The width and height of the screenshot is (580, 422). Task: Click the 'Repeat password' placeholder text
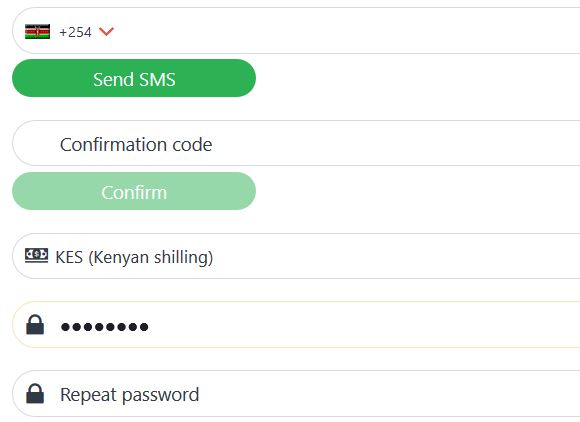coord(129,395)
